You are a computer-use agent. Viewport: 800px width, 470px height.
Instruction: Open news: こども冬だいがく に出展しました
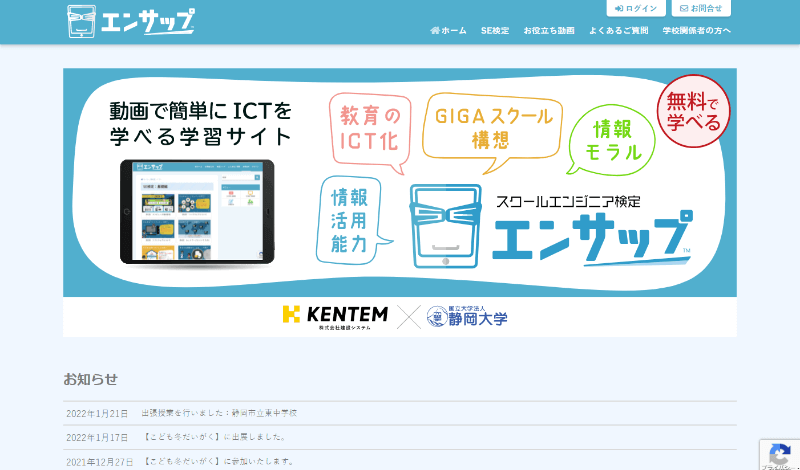[214, 437]
